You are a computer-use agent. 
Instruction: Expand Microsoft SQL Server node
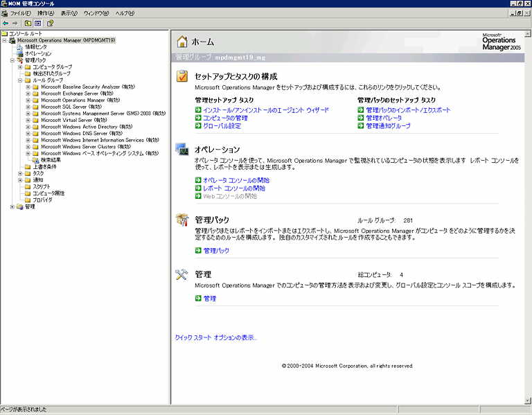[28, 107]
